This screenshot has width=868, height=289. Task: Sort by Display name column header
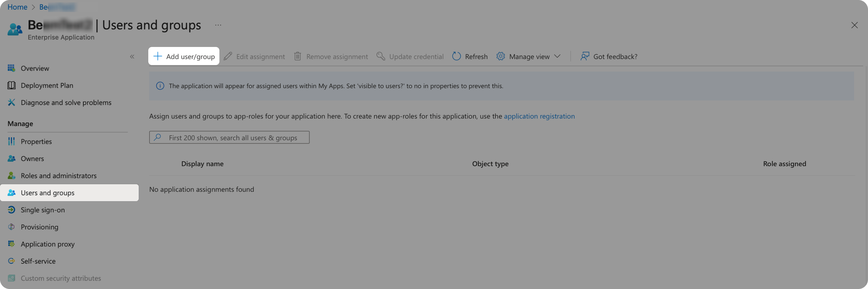202,163
